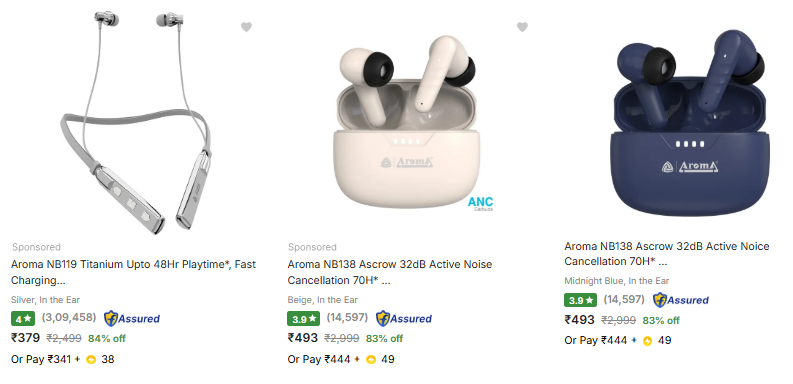Viewport: 793px width, 384px height.
Task: Add silver Aroma NB119 neckband to wishlist
Action: (x=246, y=27)
